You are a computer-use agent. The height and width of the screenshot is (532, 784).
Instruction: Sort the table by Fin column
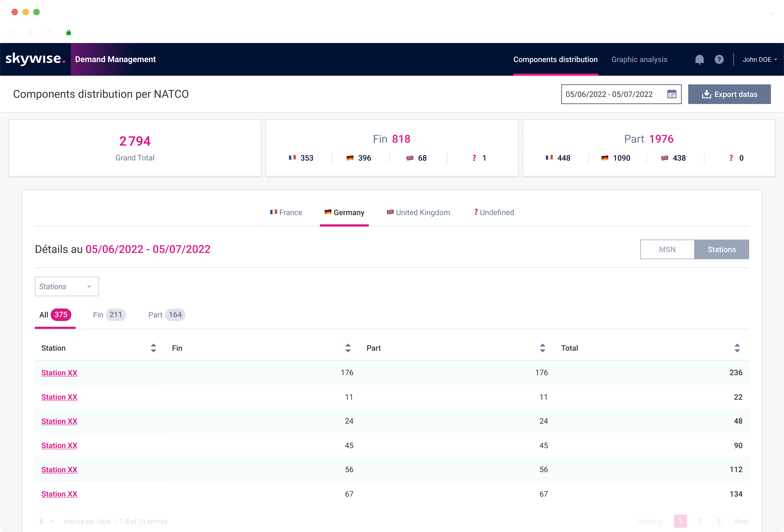pyautogui.click(x=348, y=348)
